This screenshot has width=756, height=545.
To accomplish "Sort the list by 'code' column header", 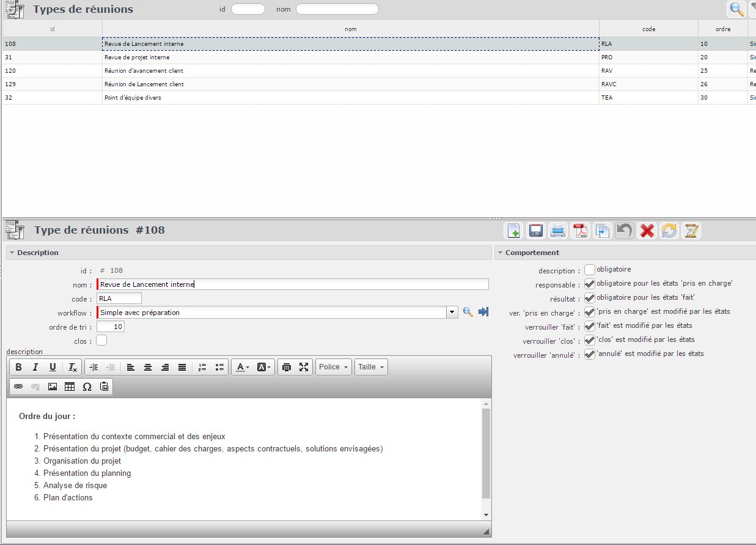I will (648, 29).
